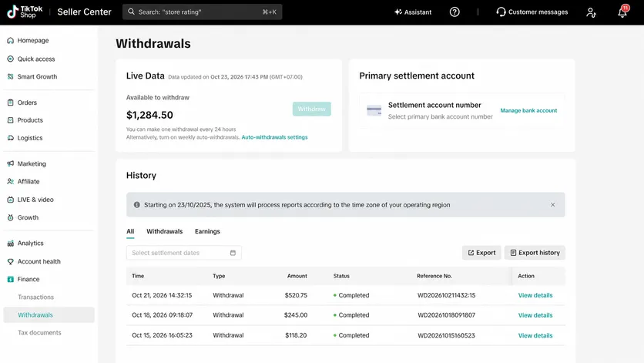Image resolution: width=644 pixels, height=363 pixels.
Task: Go to Homepage in sidebar
Action: [28, 40]
